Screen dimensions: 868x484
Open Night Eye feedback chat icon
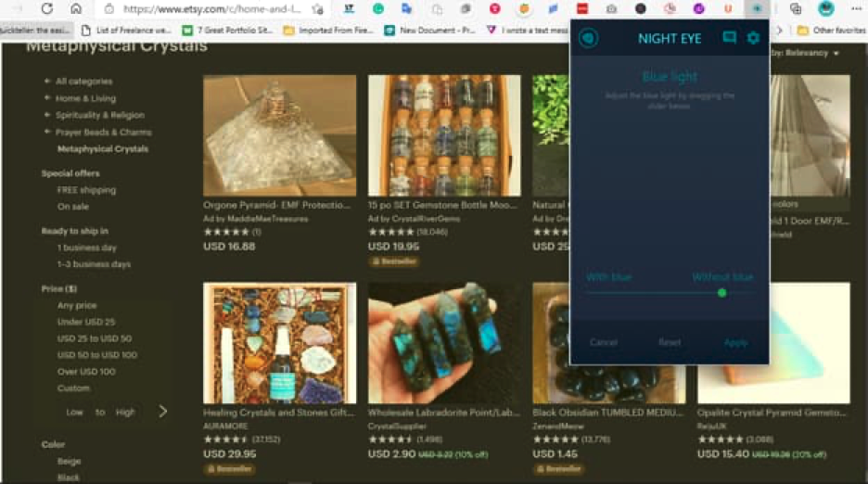click(x=729, y=38)
